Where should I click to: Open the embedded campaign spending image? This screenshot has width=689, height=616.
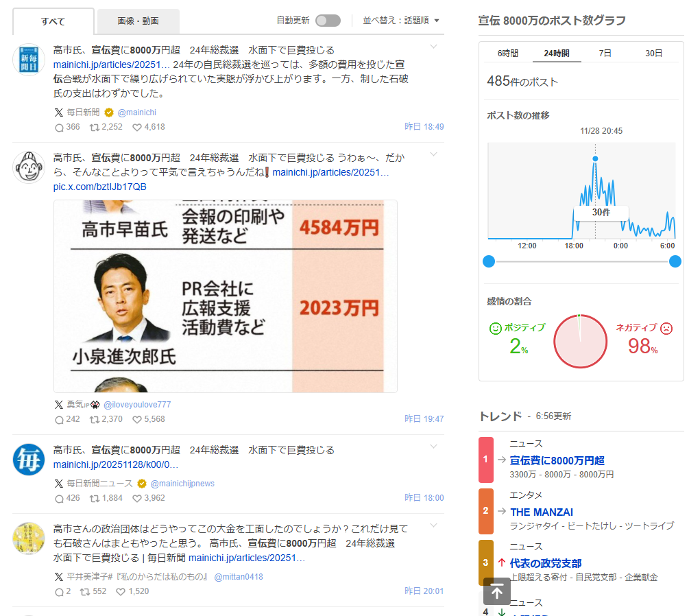click(x=225, y=296)
